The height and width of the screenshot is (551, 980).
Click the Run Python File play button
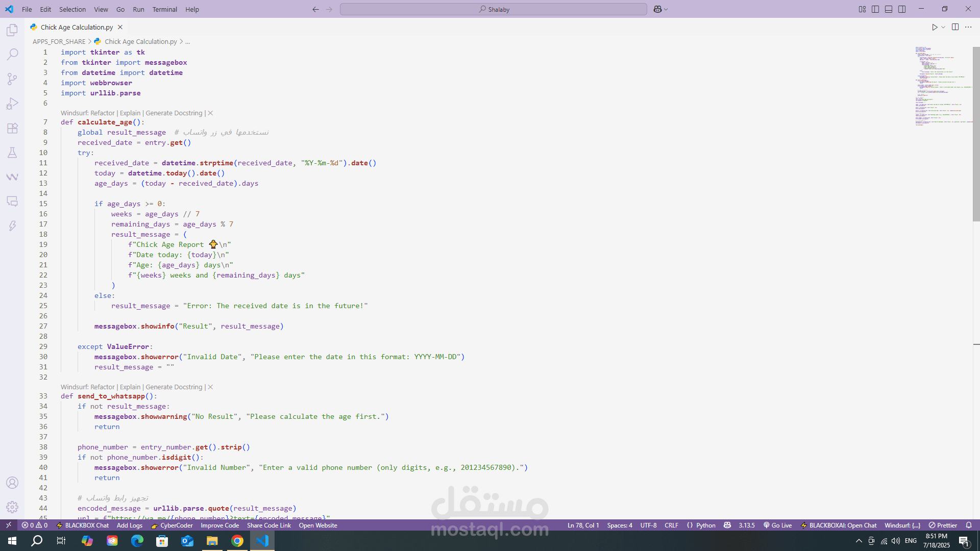[934, 27]
